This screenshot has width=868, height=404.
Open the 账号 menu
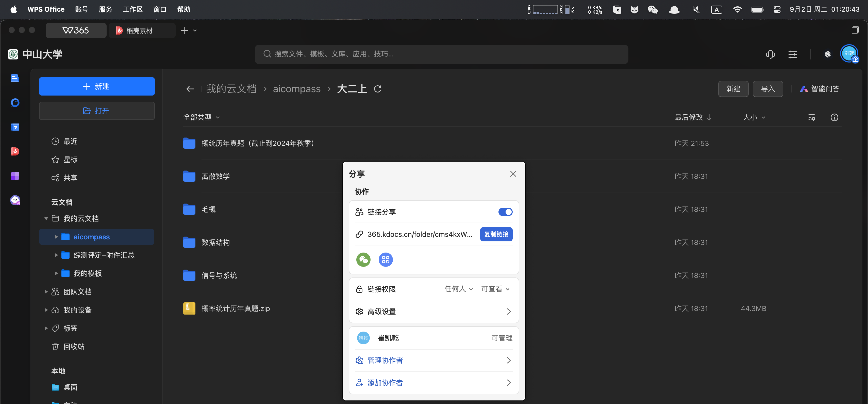[x=81, y=9]
